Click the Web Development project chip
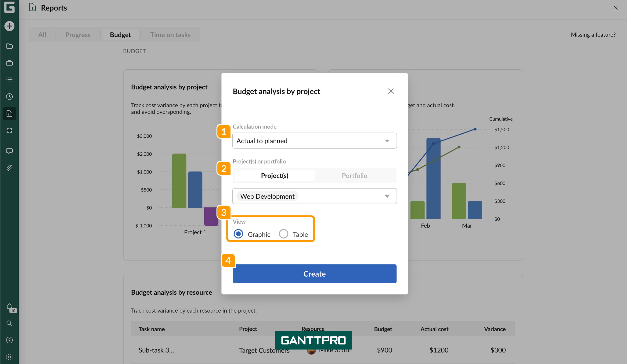Viewport: 627px width, 364px height. 267,196
